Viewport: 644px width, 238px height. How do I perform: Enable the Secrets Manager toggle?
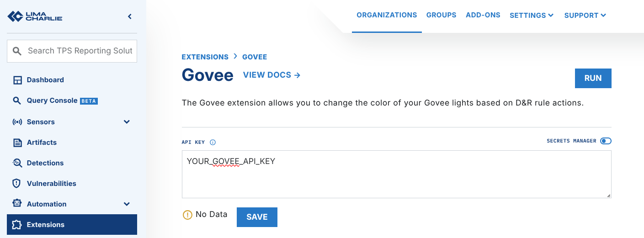pyautogui.click(x=606, y=141)
